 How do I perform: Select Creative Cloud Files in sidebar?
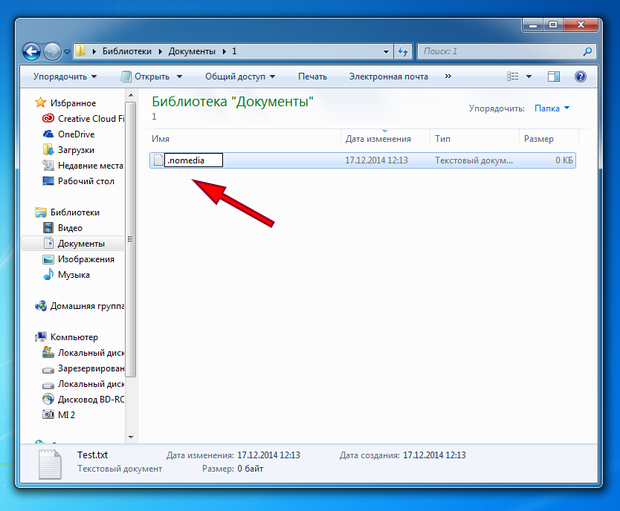tap(88, 119)
